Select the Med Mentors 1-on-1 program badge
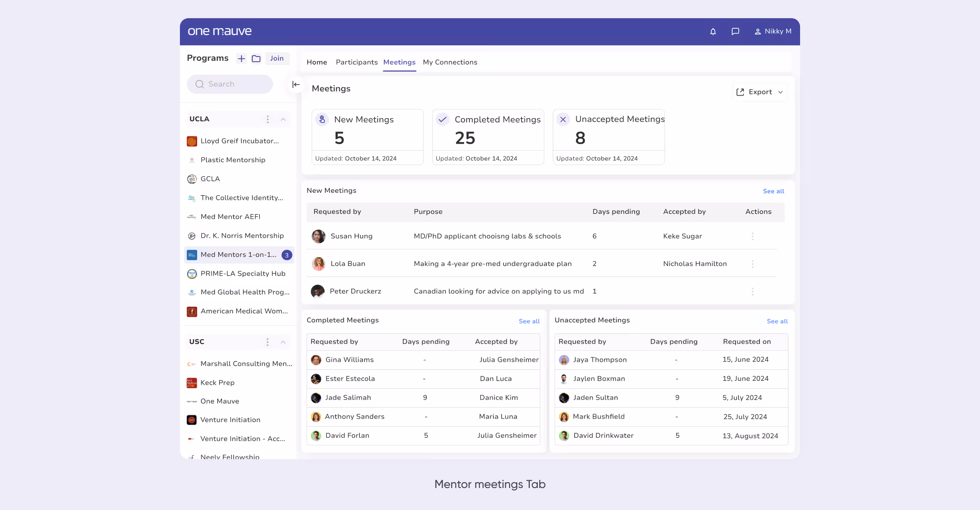This screenshot has width=980, height=510. pos(287,255)
